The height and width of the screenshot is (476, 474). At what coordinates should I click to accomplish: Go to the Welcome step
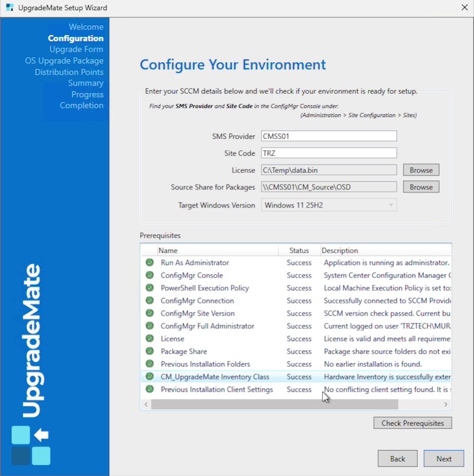coord(86,27)
